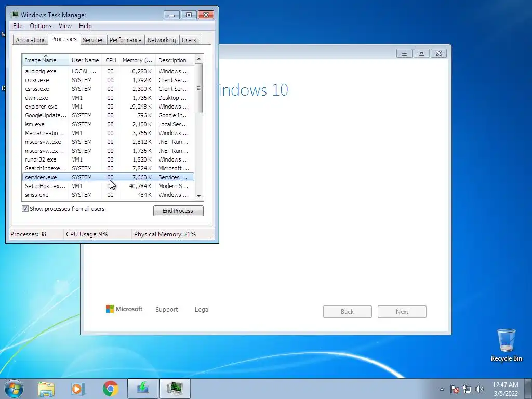Select SearchIndexer process row

[x=108, y=168]
